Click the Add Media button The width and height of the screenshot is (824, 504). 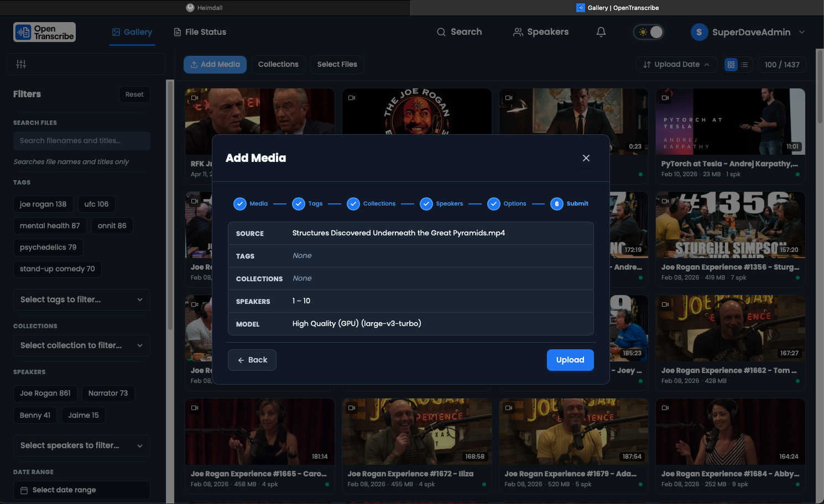pyautogui.click(x=215, y=65)
